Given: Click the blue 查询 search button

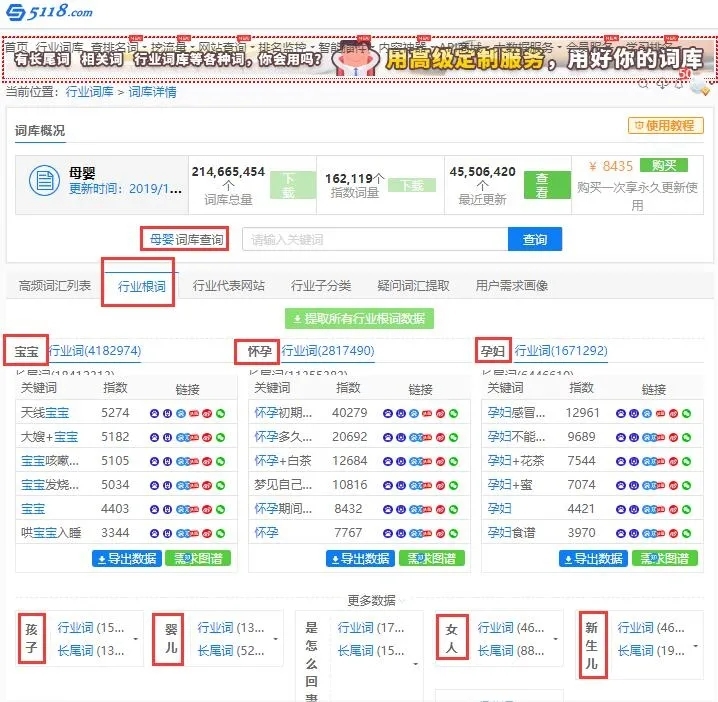Looking at the screenshot, I should click(x=535, y=239).
